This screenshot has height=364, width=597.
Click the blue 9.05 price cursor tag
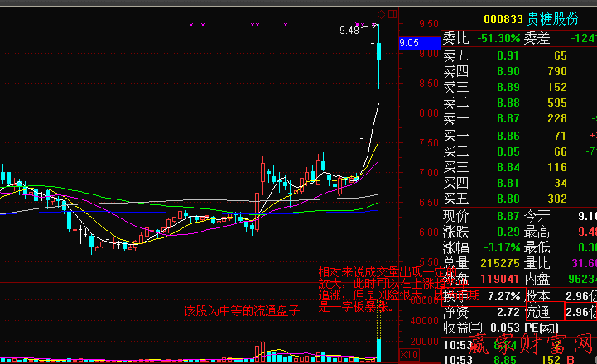click(x=410, y=42)
